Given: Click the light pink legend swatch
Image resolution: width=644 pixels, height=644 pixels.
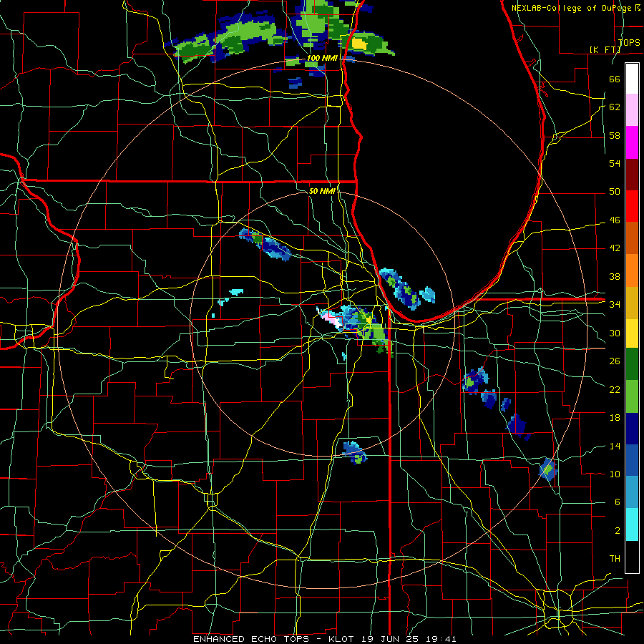Looking at the screenshot, I should click(x=632, y=110).
